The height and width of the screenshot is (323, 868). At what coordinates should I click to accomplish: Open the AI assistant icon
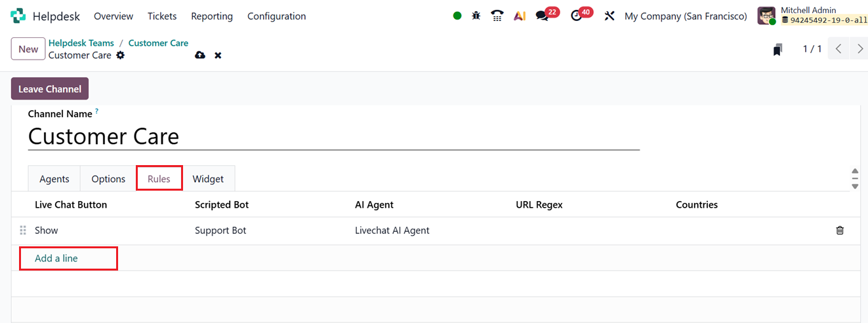point(520,16)
